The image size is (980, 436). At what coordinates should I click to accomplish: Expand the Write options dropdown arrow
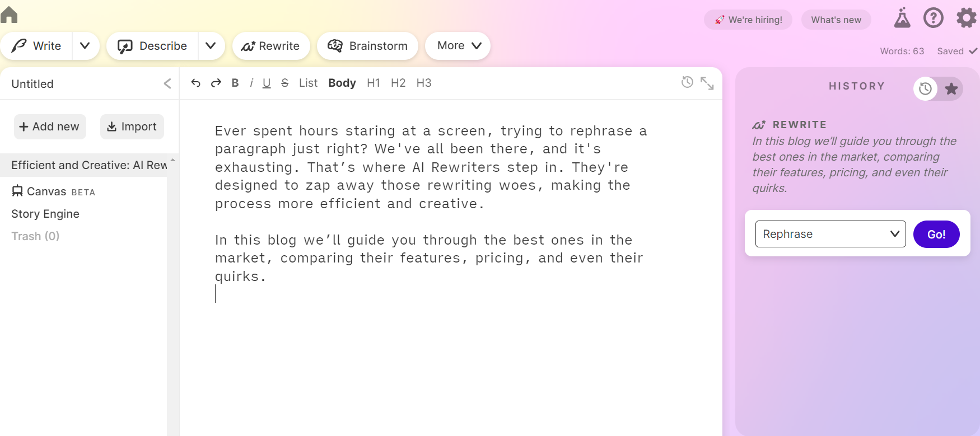pyautogui.click(x=85, y=46)
